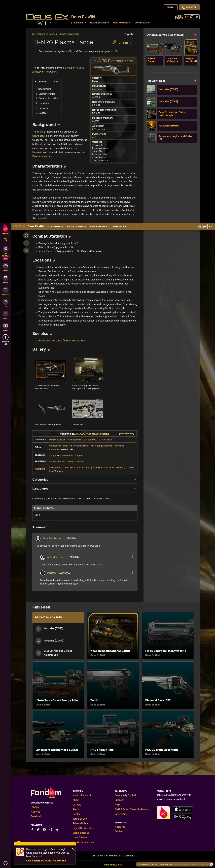Open Games in the left sidebar
Image resolution: width=215 pixels, height=868 pixels.
click(x=5, y=267)
